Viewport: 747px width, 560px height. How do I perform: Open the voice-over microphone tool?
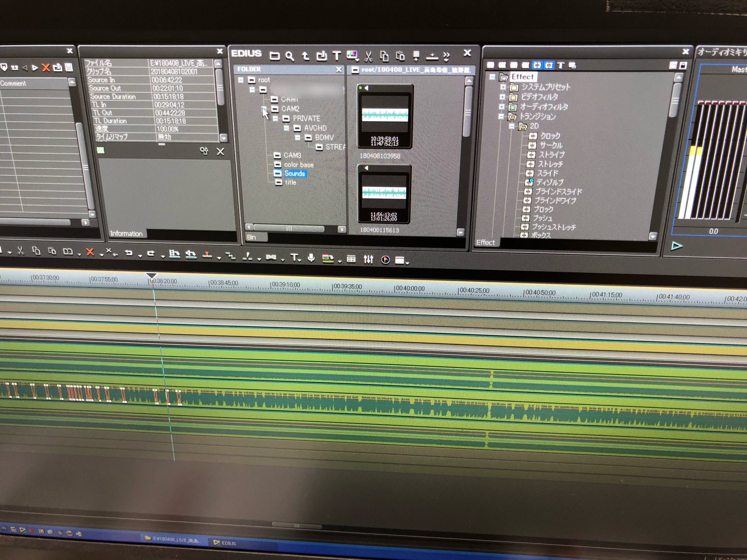311,258
